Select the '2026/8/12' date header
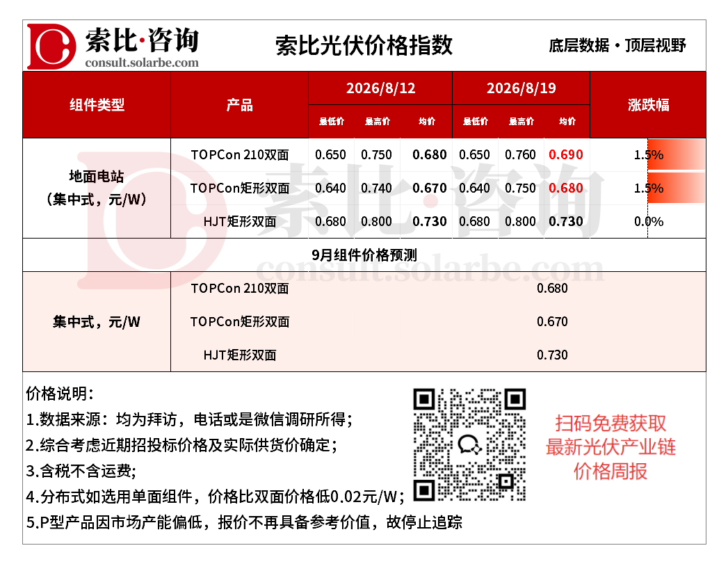728x564 pixels. tap(381, 88)
